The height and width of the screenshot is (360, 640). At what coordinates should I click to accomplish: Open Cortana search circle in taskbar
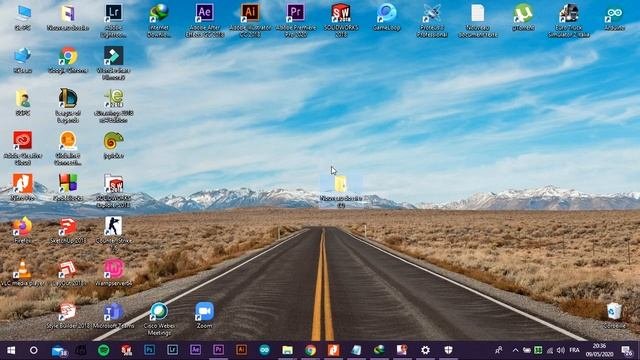tap(34, 350)
